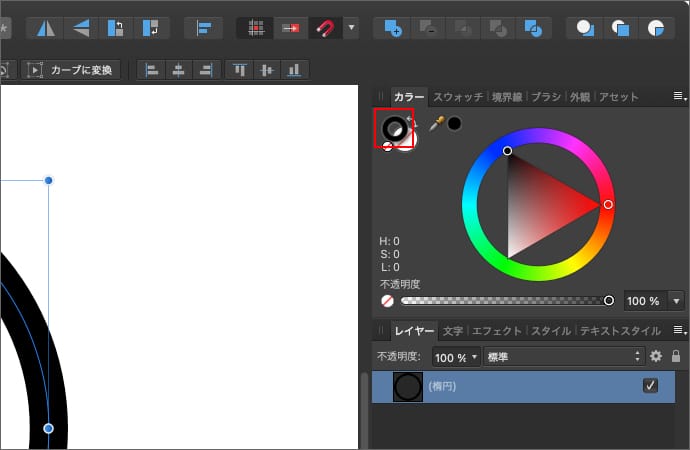Open the エフェクト tab

[496, 330]
